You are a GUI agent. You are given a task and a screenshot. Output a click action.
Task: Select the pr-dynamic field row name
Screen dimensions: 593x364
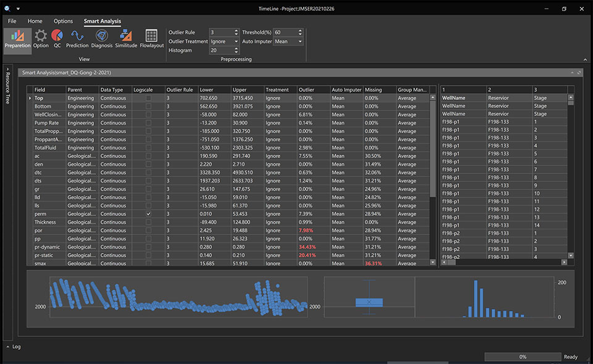[48, 247]
